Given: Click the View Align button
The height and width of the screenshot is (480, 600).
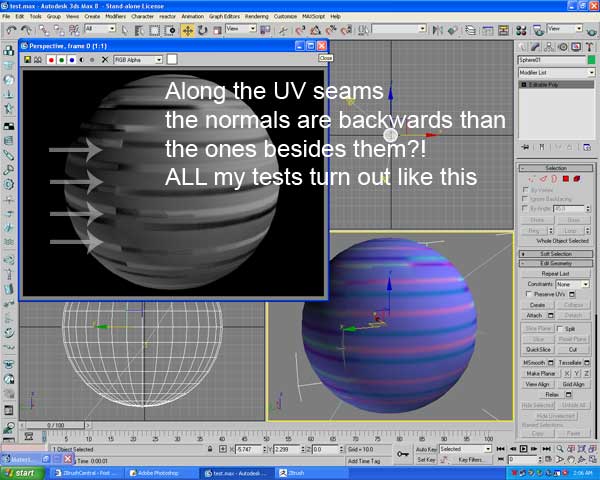Looking at the screenshot, I should 538,384.
